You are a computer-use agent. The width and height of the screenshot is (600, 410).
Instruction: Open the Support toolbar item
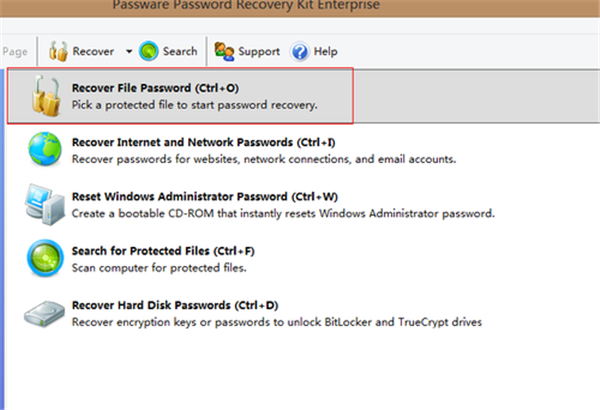259,51
